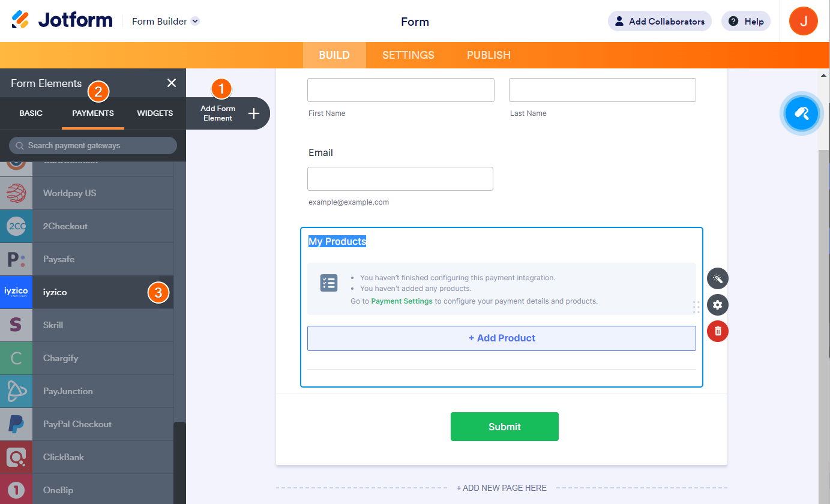
Task: Delete the My Products element
Action: click(x=718, y=331)
